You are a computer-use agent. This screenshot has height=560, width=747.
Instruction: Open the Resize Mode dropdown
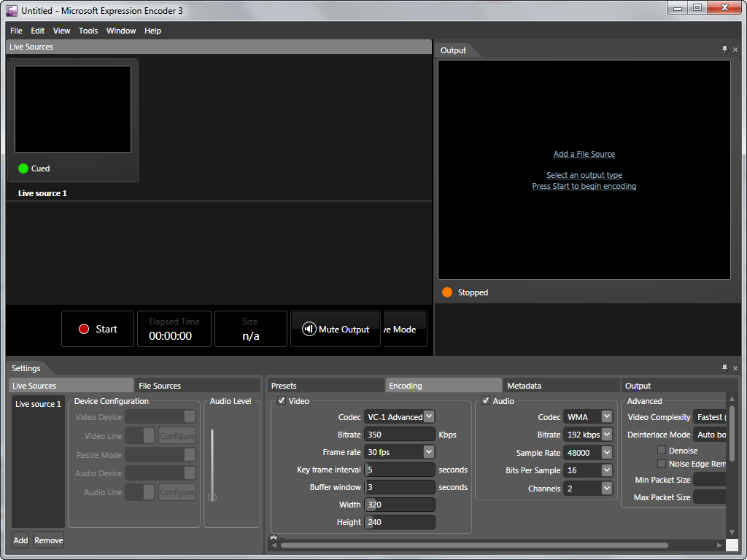[160, 455]
